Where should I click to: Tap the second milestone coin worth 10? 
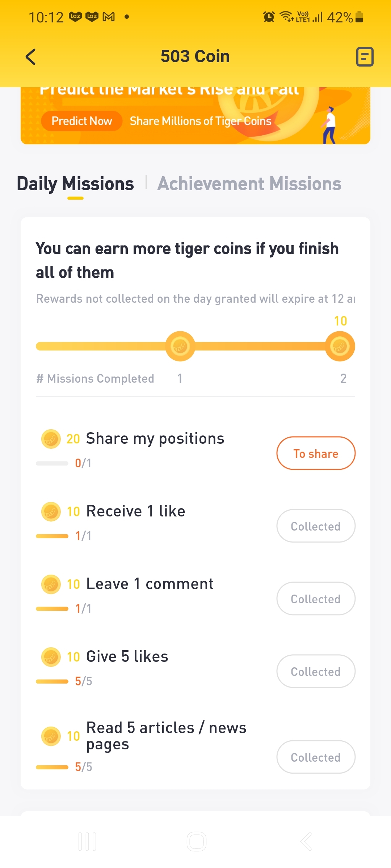coord(340,346)
